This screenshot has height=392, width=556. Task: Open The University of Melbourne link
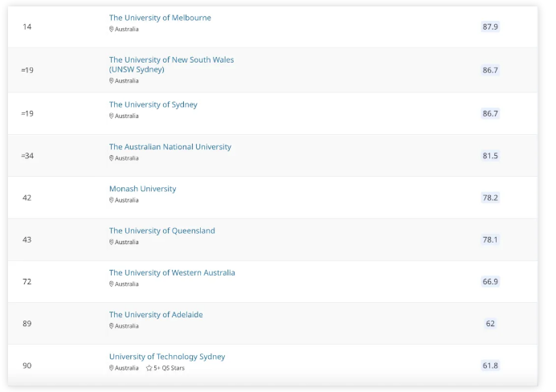click(160, 18)
